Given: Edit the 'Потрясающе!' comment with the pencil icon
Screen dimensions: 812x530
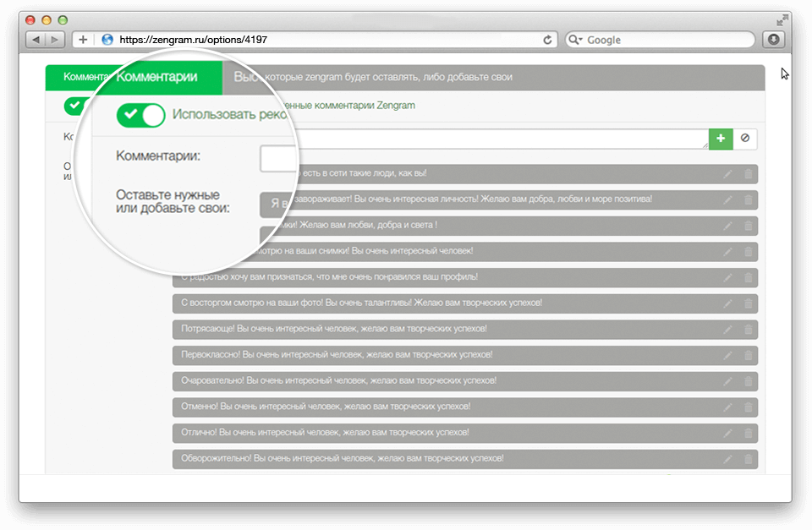Looking at the screenshot, I should (x=727, y=329).
